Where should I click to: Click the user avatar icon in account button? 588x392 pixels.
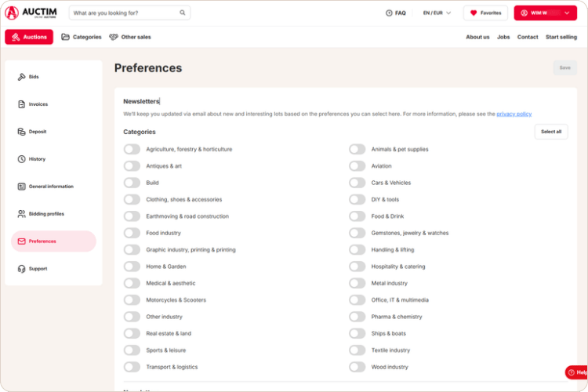[x=524, y=13]
